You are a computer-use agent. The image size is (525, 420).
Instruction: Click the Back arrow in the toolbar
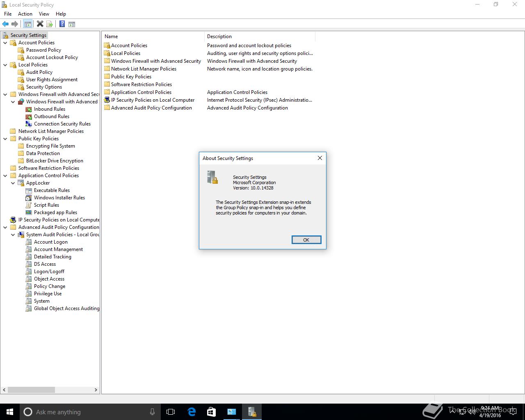point(5,24)
